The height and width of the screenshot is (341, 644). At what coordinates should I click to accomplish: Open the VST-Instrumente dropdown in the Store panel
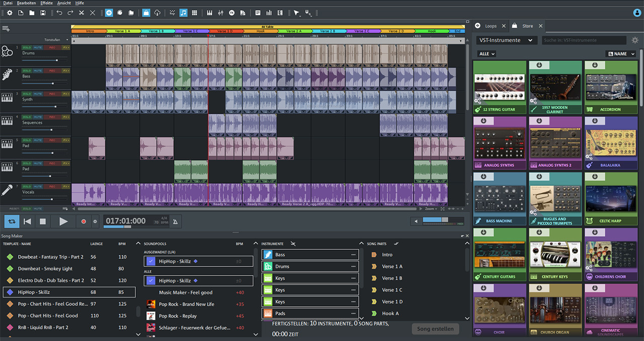click(x=506, y=40)
